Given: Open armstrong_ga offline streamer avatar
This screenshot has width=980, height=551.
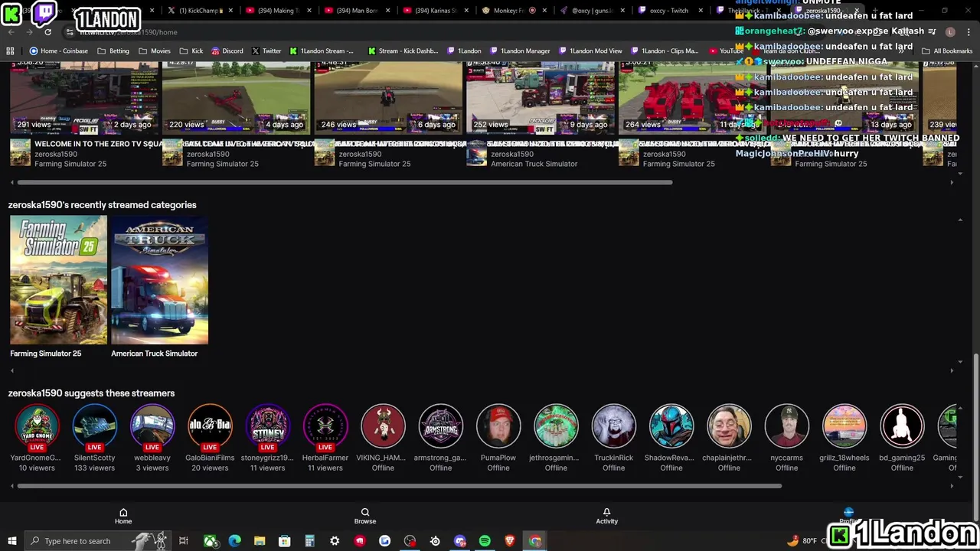Looking at the screenshot, I should pos(441,426).
